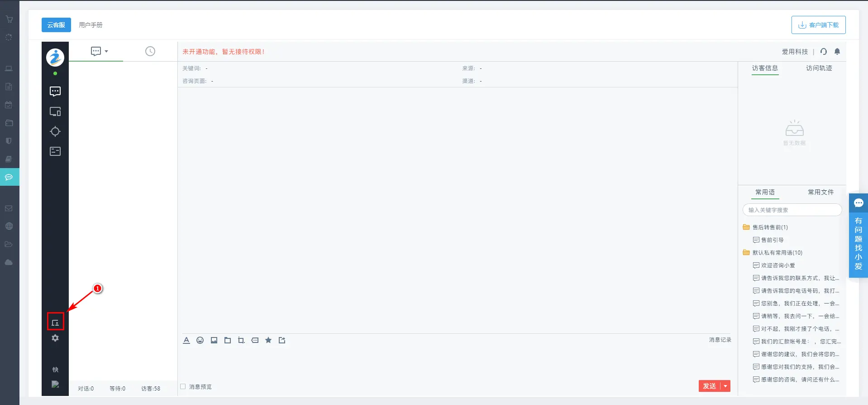Click the crosshair target icon in the sidebar
Viewport: 868px width, 405px height.
(55, 131)
